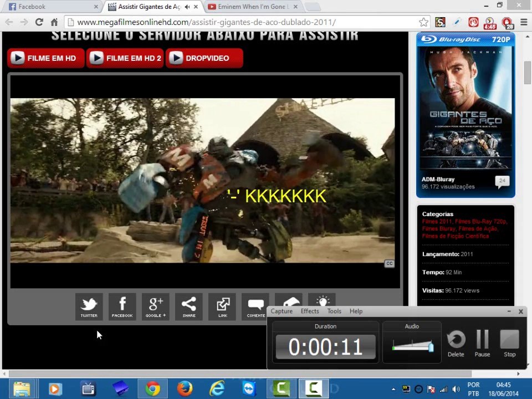
Task: Open the clock showing 04:45
Action: [x=504, y=389]
